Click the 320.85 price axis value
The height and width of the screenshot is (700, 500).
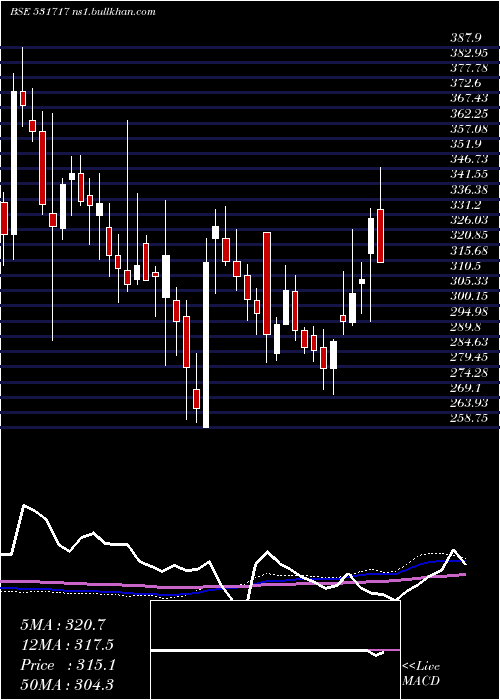(469, 235)
